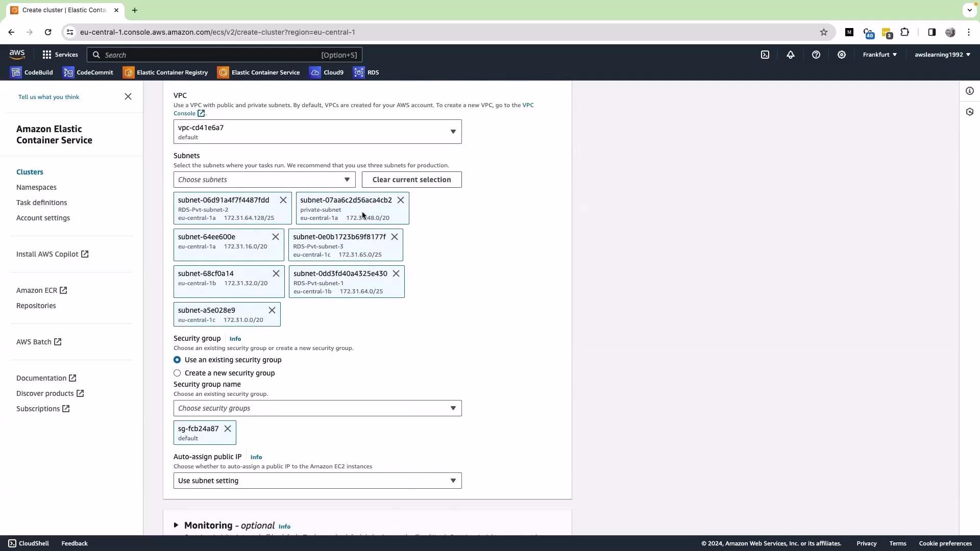Open the 'Choose subnets' dropdown
This screenshot has width=980, height=551.
coord(264,180)
